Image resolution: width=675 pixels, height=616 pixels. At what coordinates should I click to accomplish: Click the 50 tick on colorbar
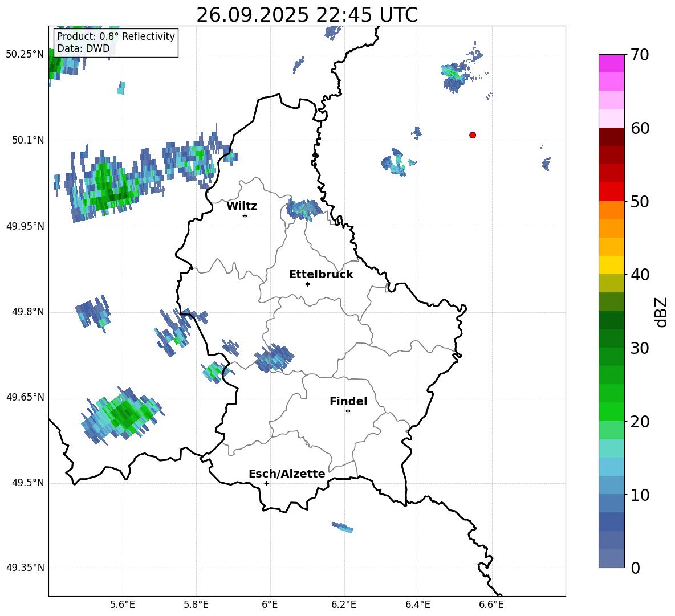[x=640, y=201]
